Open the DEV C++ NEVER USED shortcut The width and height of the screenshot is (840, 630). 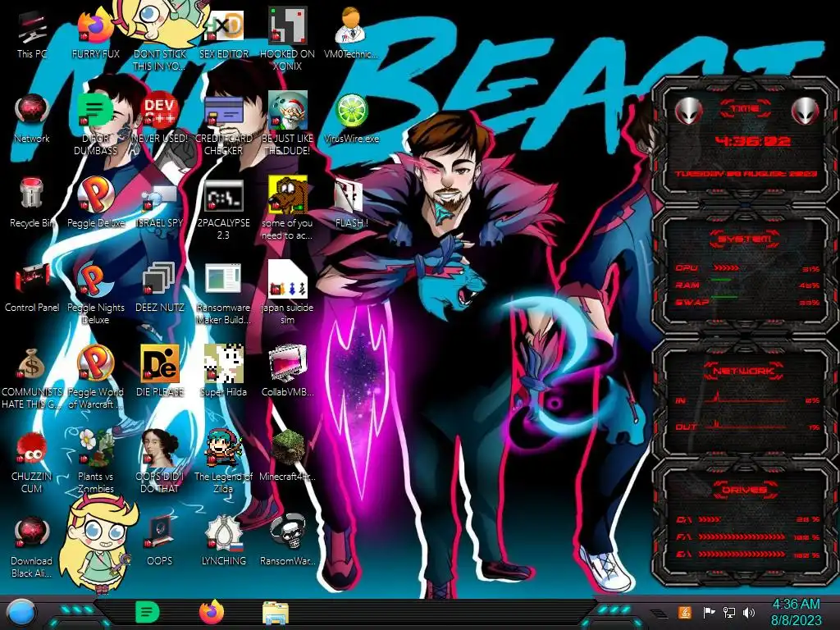coord(160,112)
